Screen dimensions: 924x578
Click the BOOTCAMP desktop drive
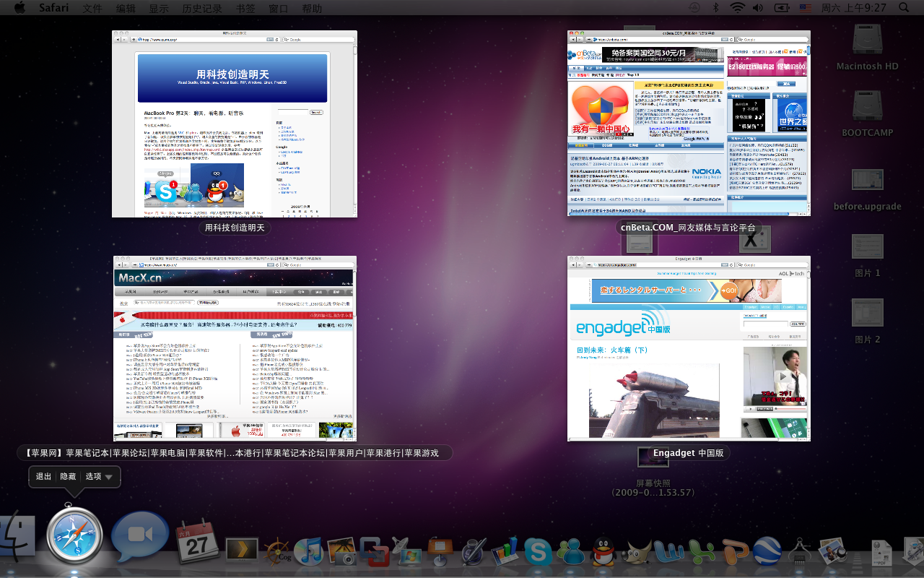(x=867, y=114)
